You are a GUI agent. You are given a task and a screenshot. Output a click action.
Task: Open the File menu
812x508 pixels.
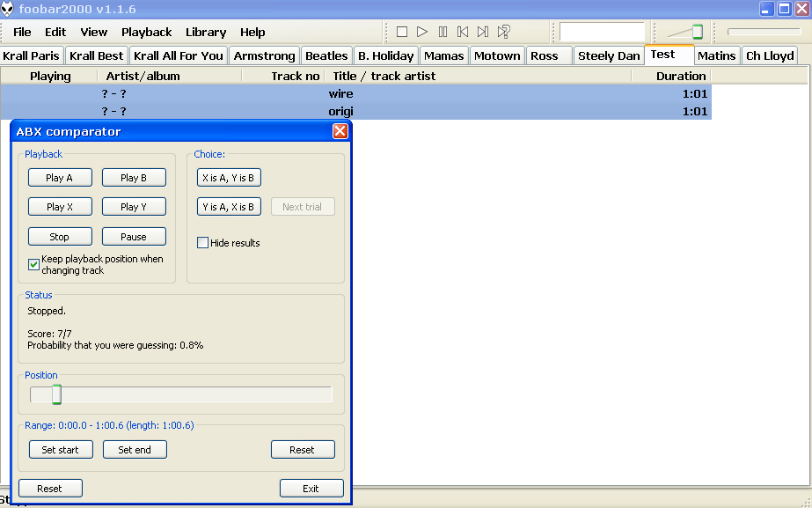pos(22,33)
